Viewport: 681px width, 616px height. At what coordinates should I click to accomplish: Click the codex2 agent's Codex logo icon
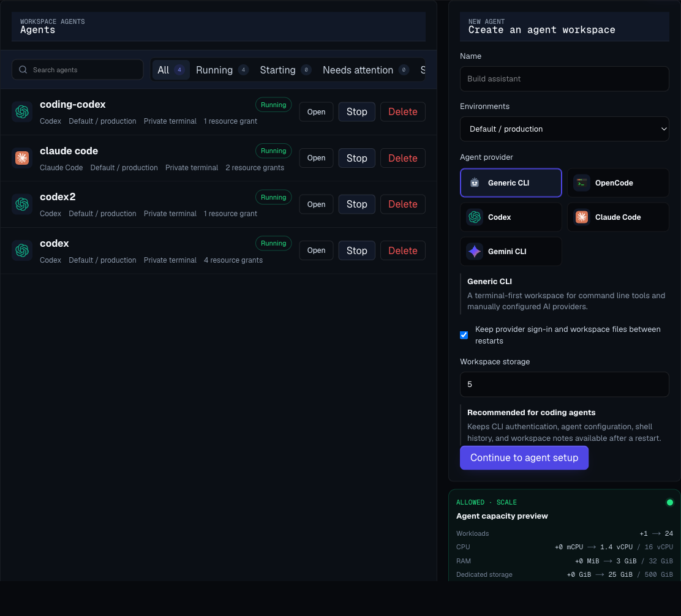pos(22,204)
